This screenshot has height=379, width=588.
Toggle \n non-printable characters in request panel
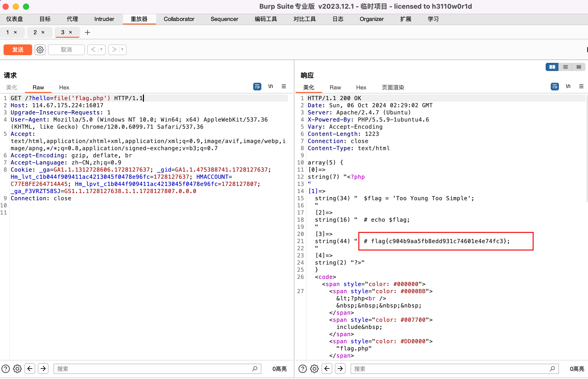(x=271, y=87)
